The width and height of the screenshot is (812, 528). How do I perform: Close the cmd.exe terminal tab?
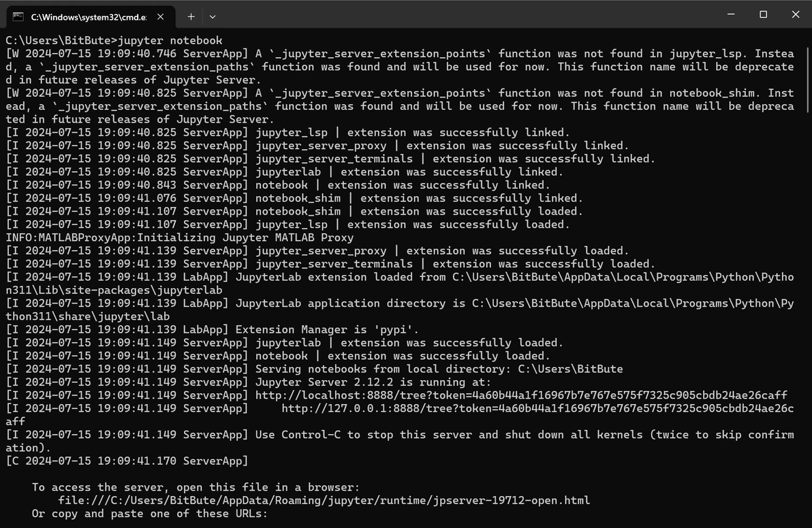pyautogui.click(x=161, y=16)
